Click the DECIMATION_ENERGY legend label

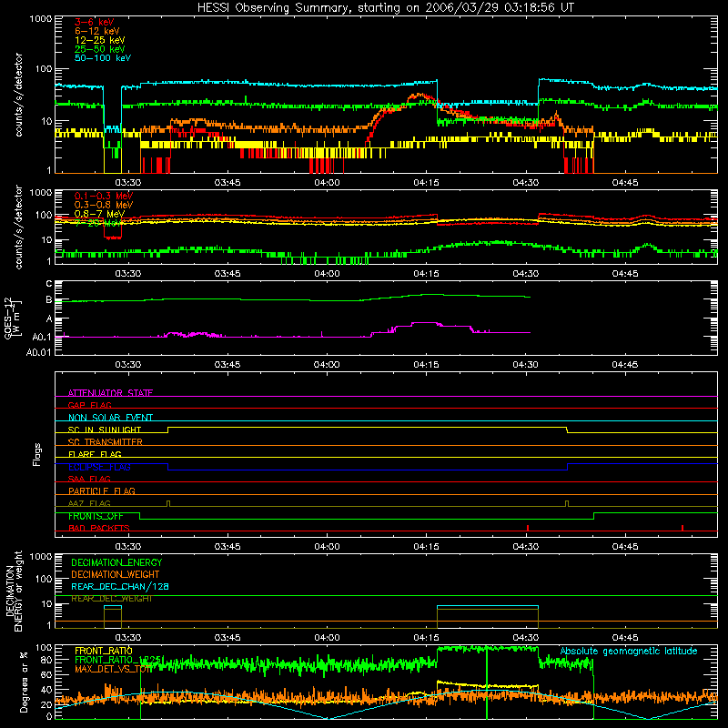pos(116,562)
